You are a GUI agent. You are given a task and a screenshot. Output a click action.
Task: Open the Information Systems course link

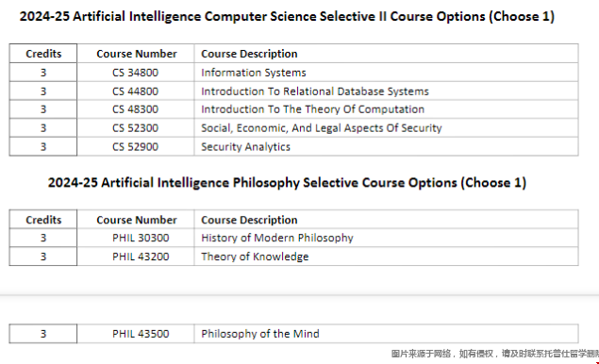coord(253,73)
